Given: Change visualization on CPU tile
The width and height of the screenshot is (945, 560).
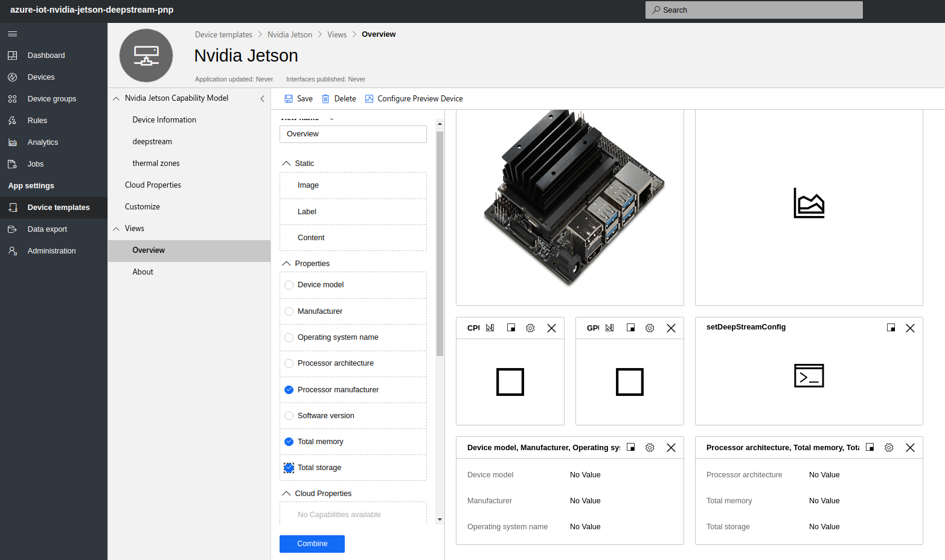Looking at the screenshot, I should coord(490,328).
